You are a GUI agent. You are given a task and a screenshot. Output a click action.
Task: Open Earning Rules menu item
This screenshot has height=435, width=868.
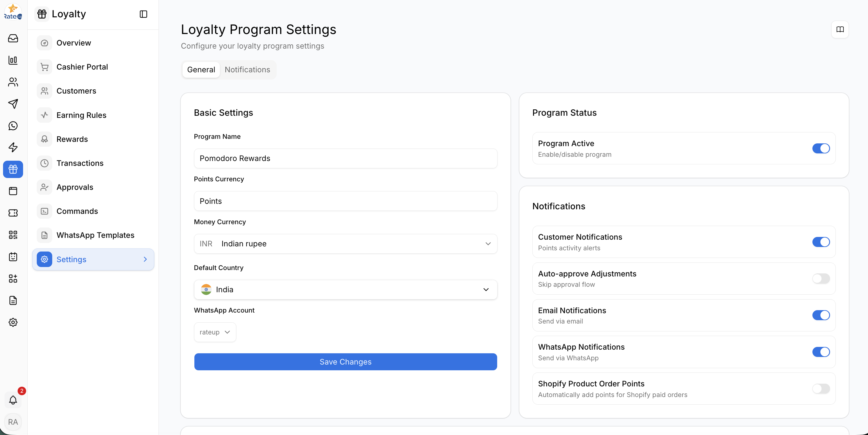pos(93,115)
